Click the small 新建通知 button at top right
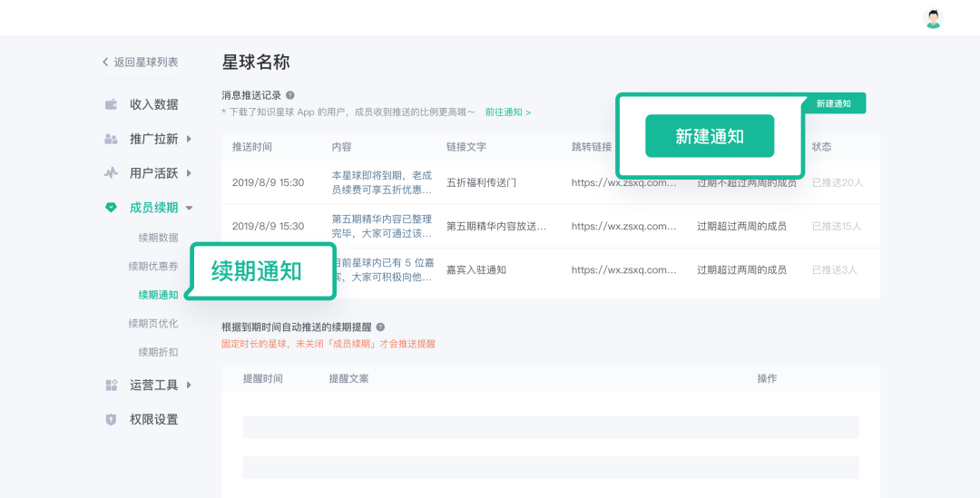Screen dimensions: 980x498 [x=834, y=103]
